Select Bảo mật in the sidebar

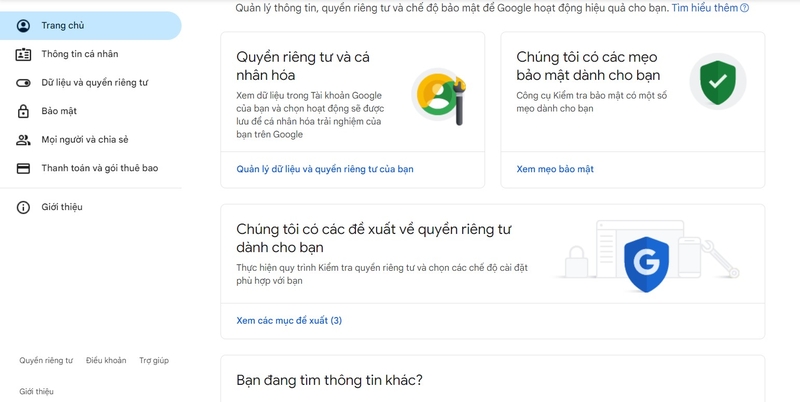pos(90,111)
